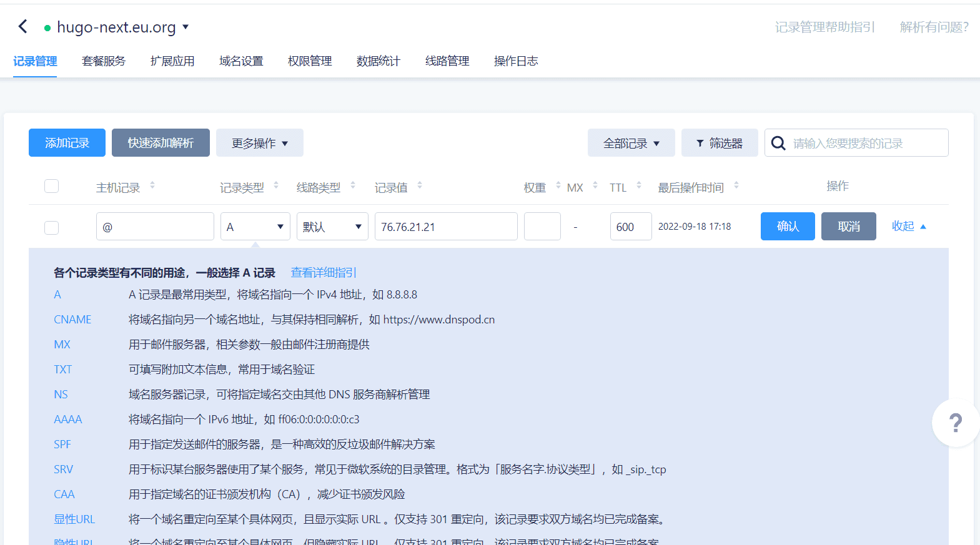The image size is (980, 545).
Task: Open the 查看详细指引 link
Action: [x=324, y=273]
